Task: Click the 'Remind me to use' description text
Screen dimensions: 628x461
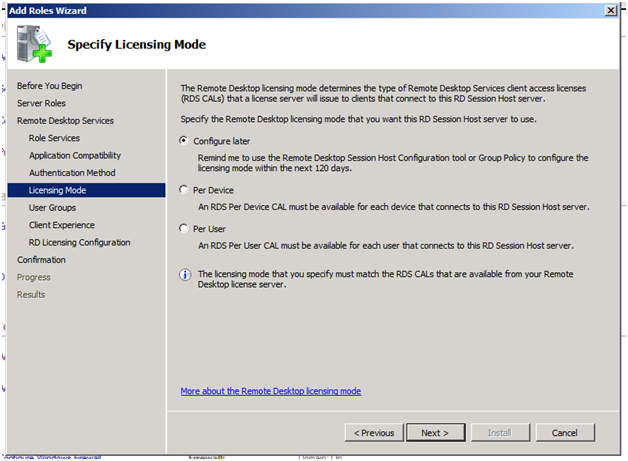Action: coord(393,163)
